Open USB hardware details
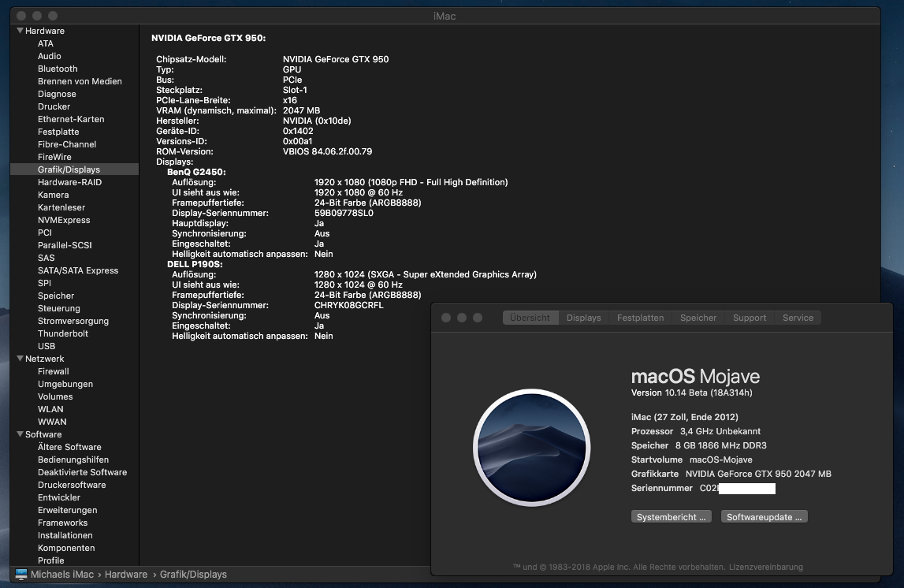This screenshot has height=588, width=904. pyautogui.click(x=47, y=346)
